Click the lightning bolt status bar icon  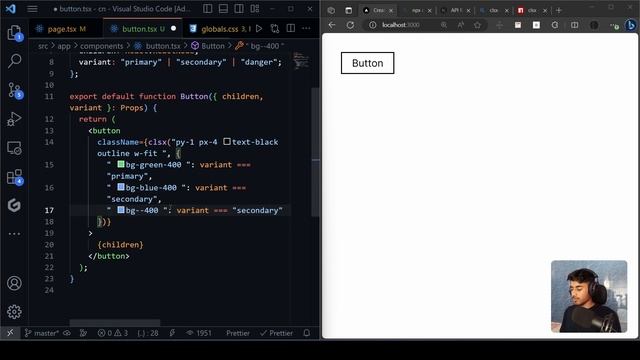click(172, 333)
